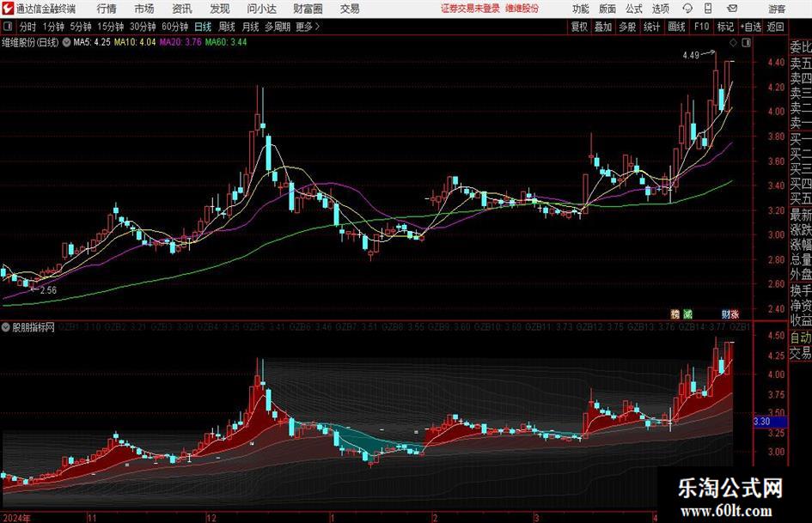The image size is (812, 523).
Task: Open the F10 company info
Action: (701, 27)
